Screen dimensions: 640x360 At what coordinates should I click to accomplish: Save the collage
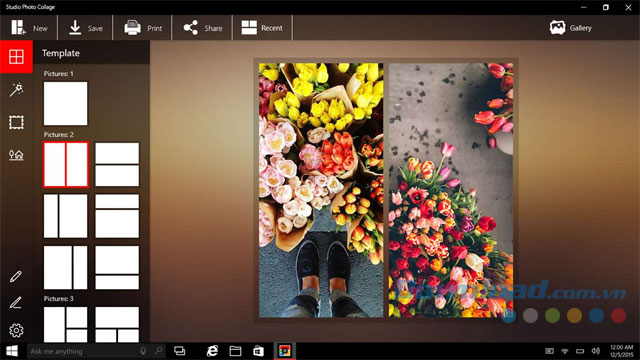point(86,28)
